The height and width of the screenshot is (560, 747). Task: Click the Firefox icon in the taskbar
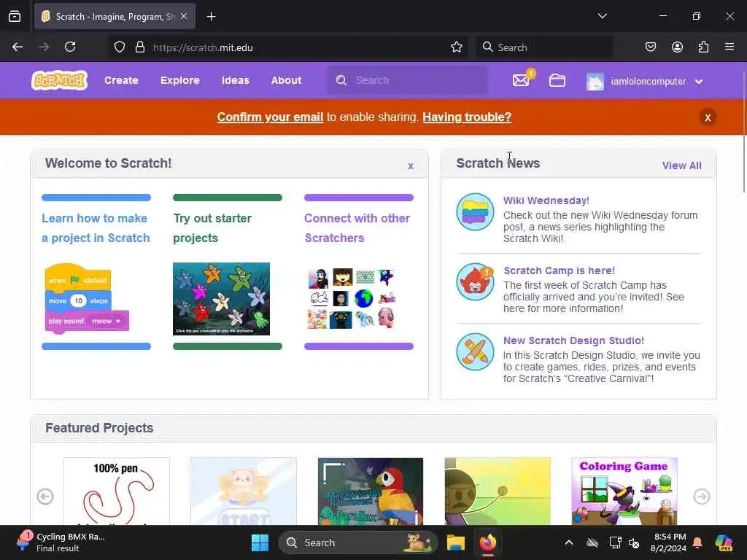click(x=488, y=542)
